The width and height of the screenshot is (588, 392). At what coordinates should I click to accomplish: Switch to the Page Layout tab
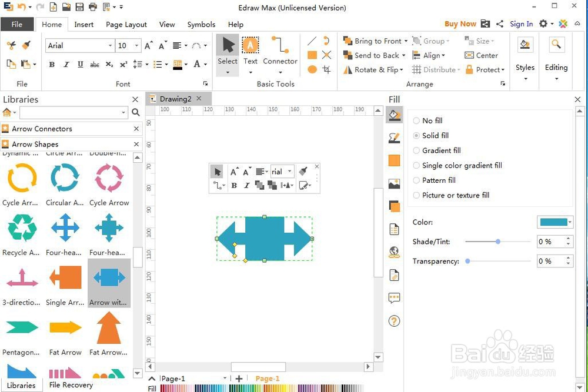(x=126, y=24)
